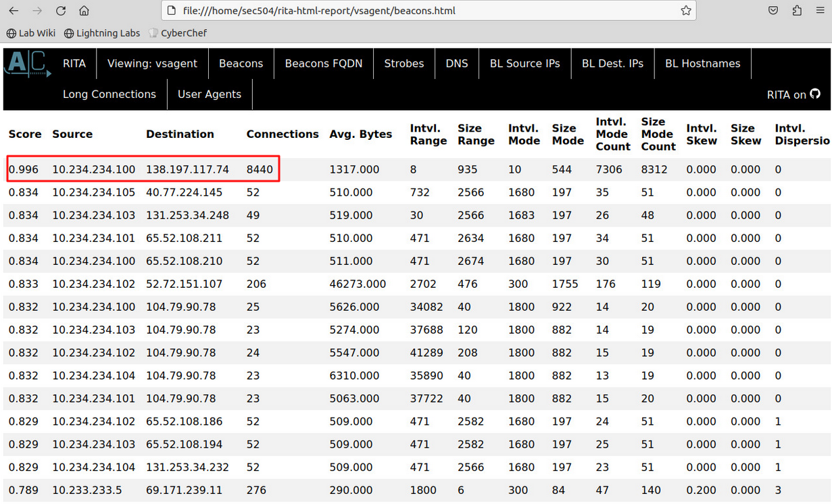Click the Size Mode Count column header
Viewport: 832px width, 504px height.
(658, 134)
